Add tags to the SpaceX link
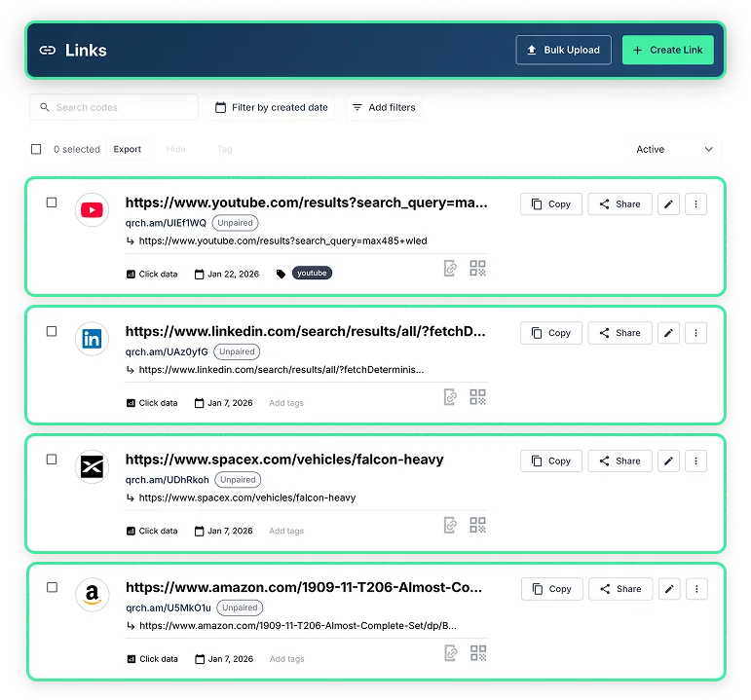 pos(286,531)
